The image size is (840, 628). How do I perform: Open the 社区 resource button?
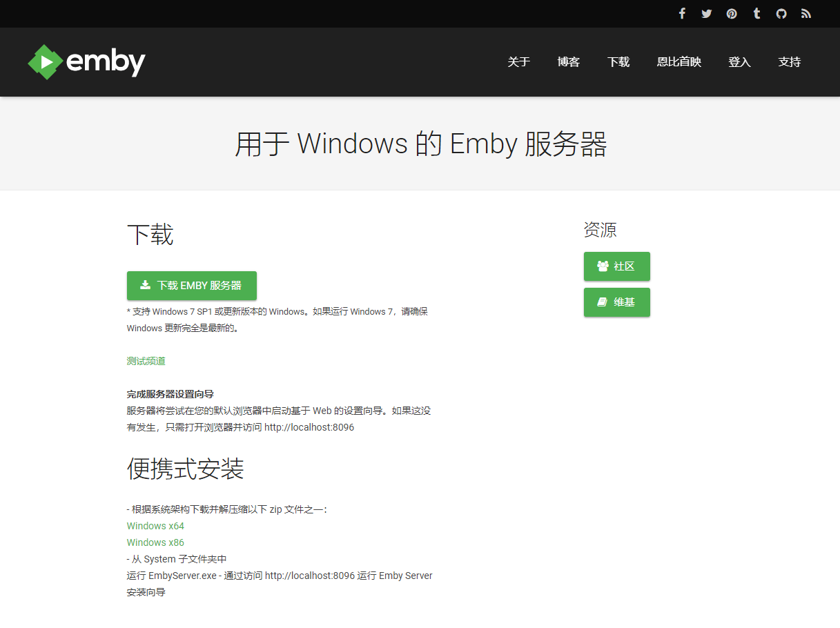[617, 266]
